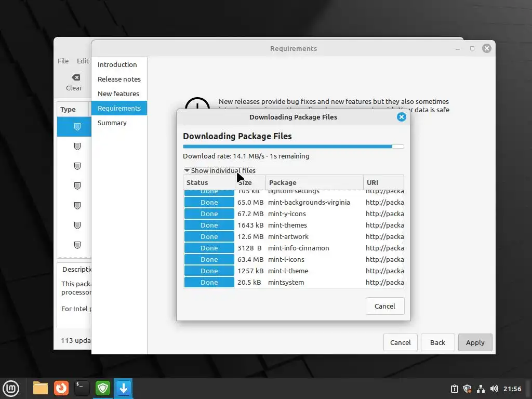Click the bottom shield icon in update list

point(77,245)
